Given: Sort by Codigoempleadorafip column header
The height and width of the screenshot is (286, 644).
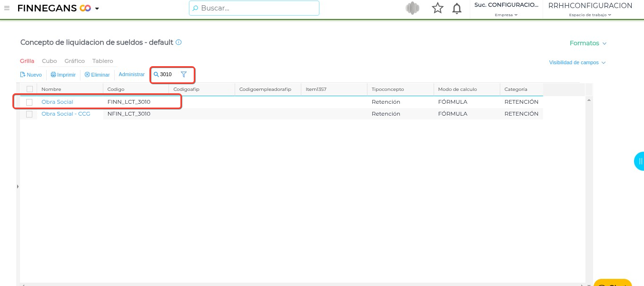Looking at the screenshot, I should point(268,89).
